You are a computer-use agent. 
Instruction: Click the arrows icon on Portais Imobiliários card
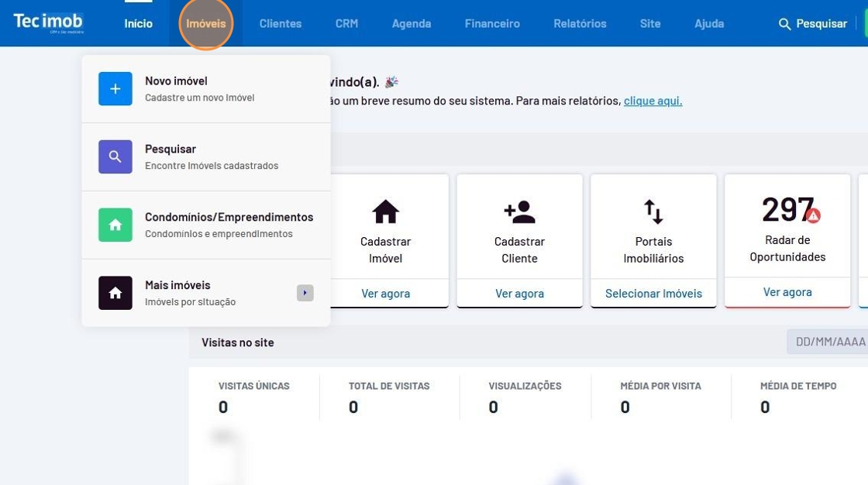coord(653,212)
